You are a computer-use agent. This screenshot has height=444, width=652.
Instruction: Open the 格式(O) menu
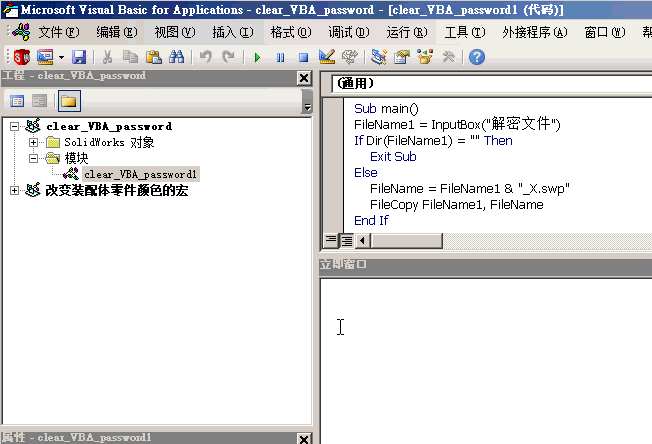coord(291,32)
